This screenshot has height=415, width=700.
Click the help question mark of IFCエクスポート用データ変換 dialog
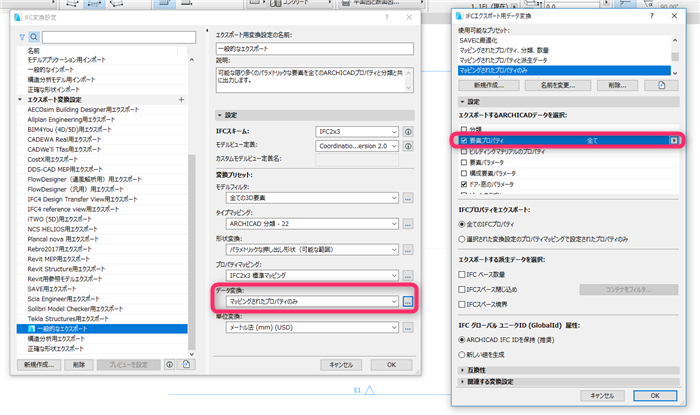click(x=652, y=16)
